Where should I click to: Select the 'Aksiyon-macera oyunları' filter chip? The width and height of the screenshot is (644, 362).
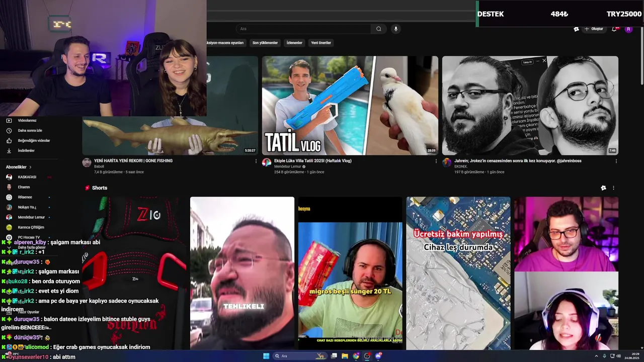(x=226, y=43)
